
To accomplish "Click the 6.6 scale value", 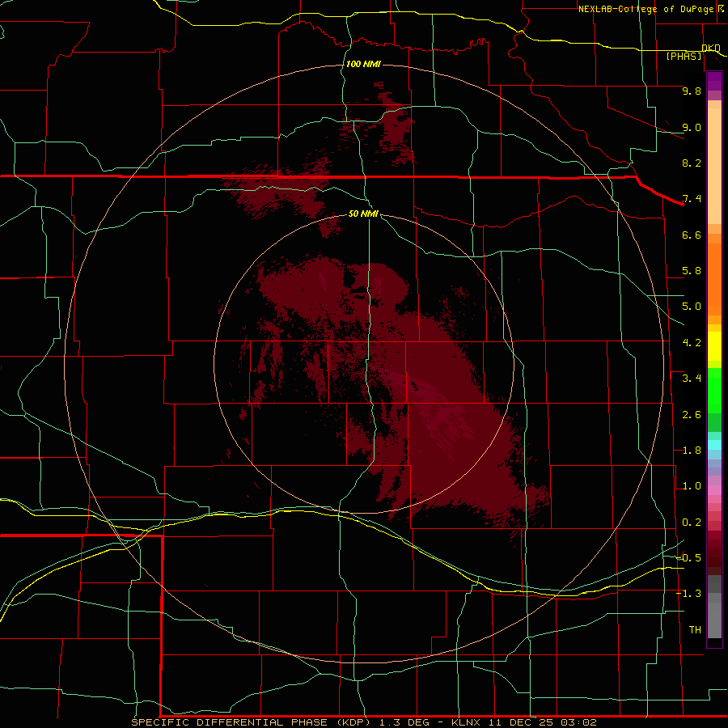I will [692, 235].
